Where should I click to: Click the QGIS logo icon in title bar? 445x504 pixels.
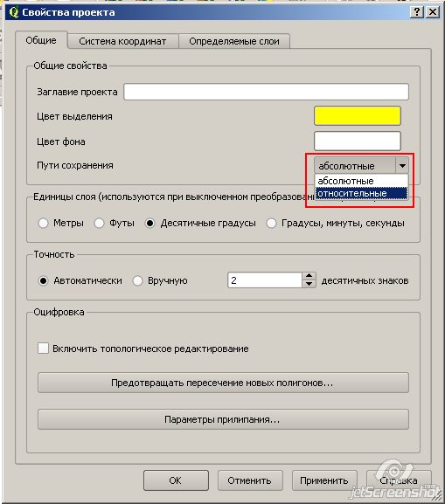point(14,12)
